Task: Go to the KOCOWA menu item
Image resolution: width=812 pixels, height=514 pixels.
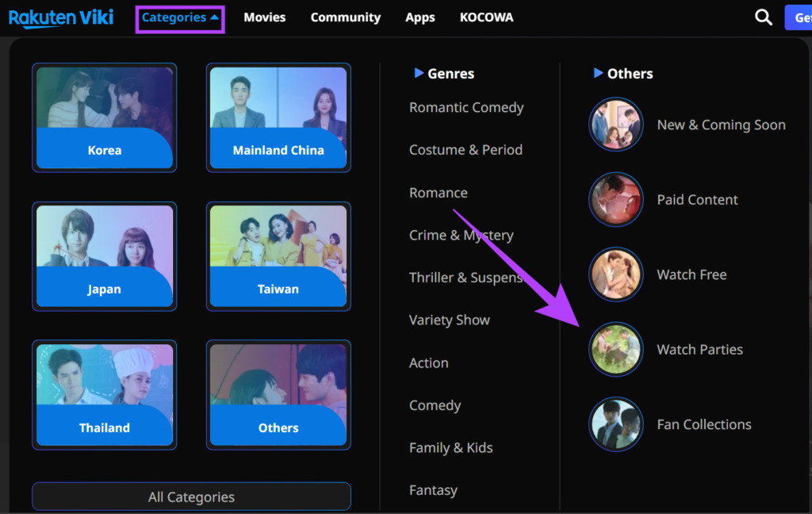Action: 486,17
